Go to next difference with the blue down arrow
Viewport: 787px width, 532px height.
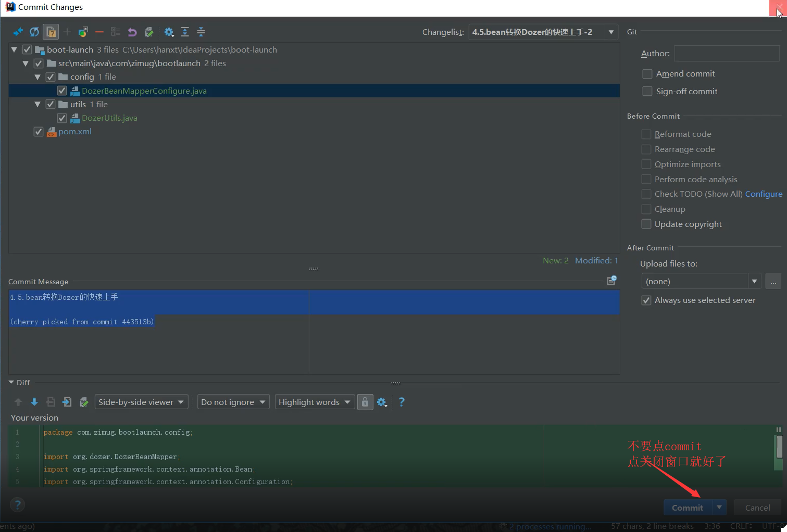[34, 402]
